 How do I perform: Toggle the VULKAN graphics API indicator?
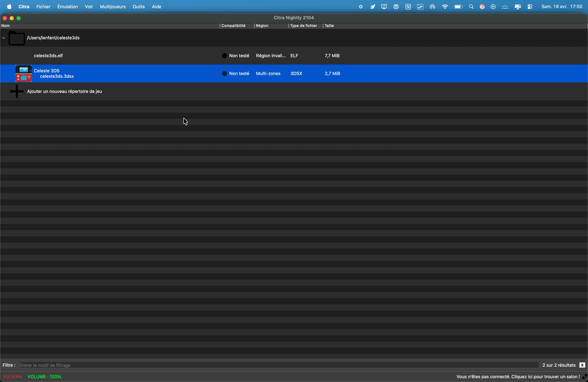pos(12,377)
